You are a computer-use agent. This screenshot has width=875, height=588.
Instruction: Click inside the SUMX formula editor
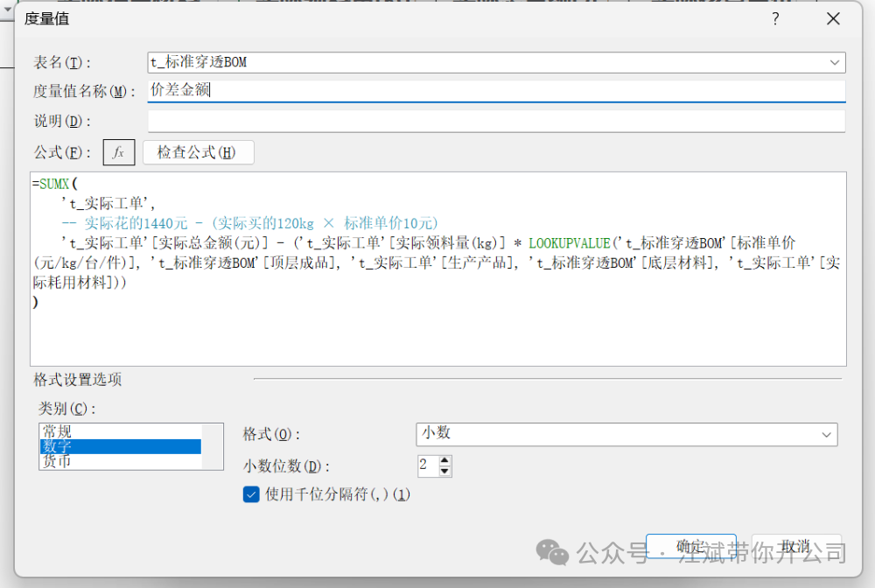tap(438, 269)
